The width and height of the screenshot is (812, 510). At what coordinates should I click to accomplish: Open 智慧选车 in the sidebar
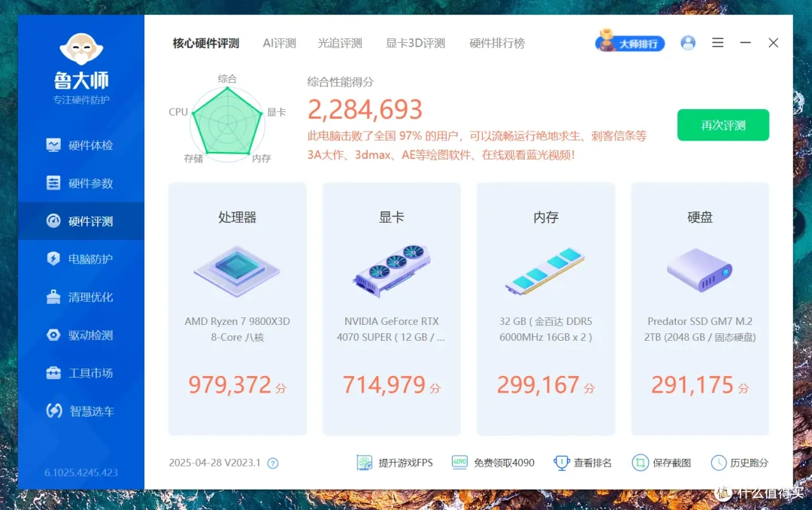[x=80, y=411]
